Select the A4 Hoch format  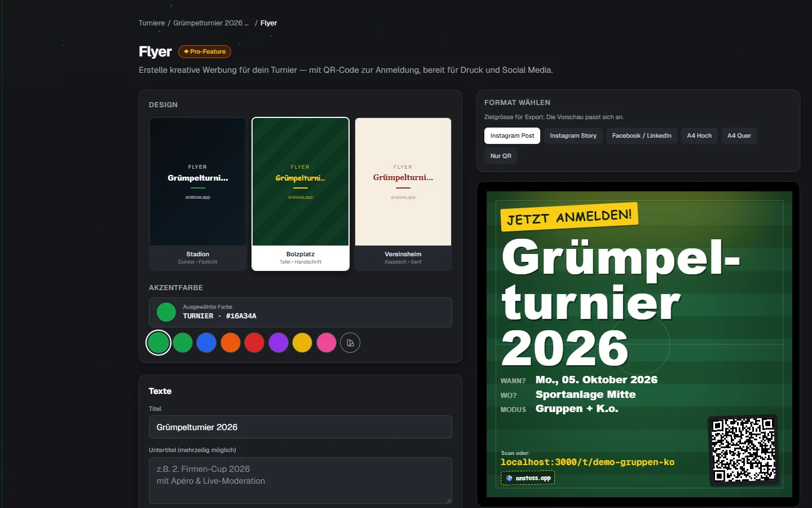pyautogui.click(x=699, y=135)
